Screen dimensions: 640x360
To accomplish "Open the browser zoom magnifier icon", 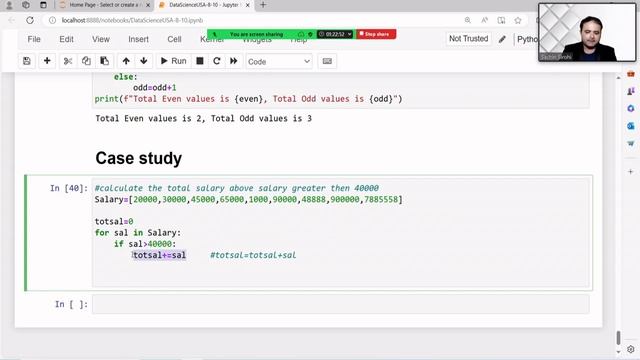I will (x=468, y=20).
